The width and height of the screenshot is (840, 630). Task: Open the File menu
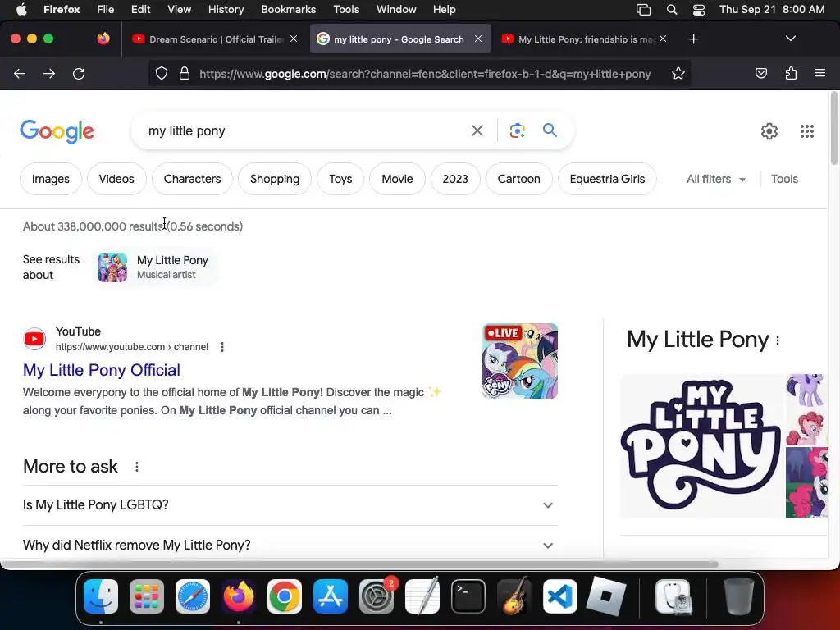point(105,10)
